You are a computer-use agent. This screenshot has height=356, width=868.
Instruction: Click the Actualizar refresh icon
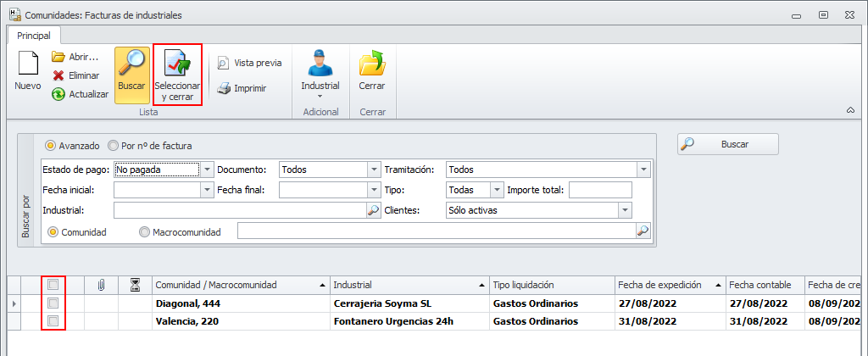coord(58,94)
